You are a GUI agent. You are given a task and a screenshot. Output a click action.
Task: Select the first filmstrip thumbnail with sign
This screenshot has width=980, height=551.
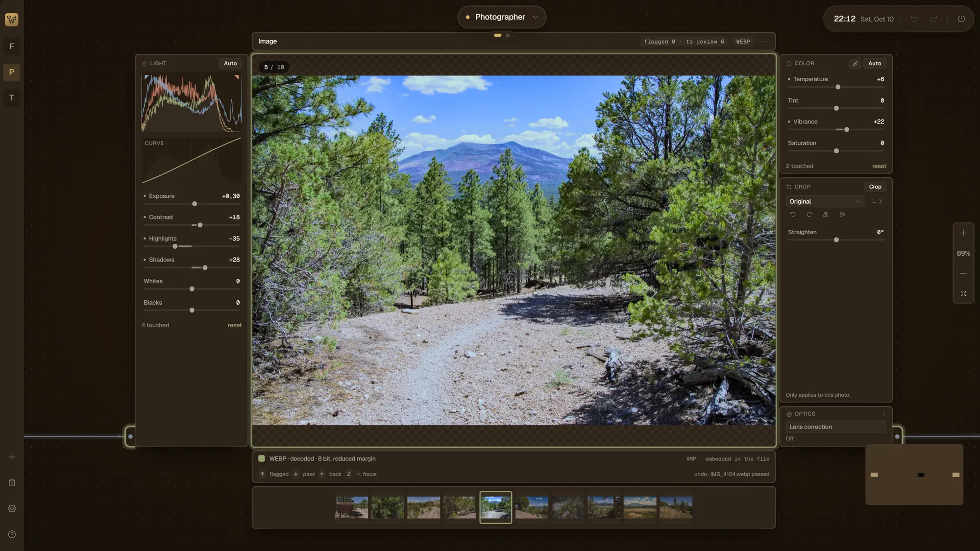tap(352, 507)
